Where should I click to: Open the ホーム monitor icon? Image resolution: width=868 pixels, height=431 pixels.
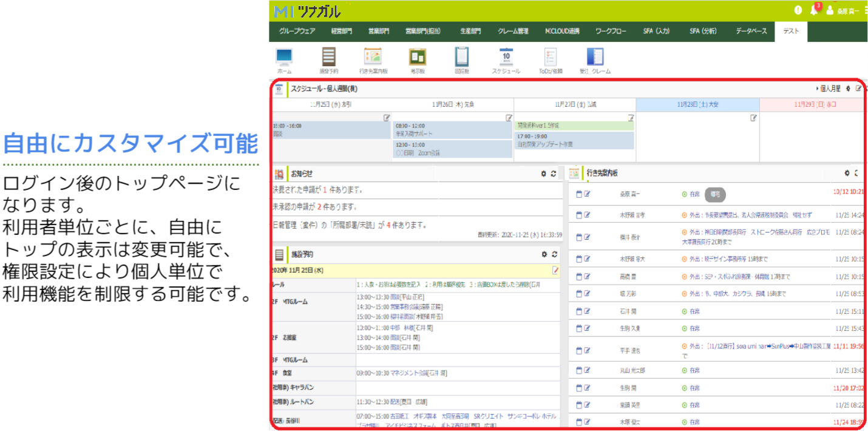pyautogui.click(x=284, y=57)
